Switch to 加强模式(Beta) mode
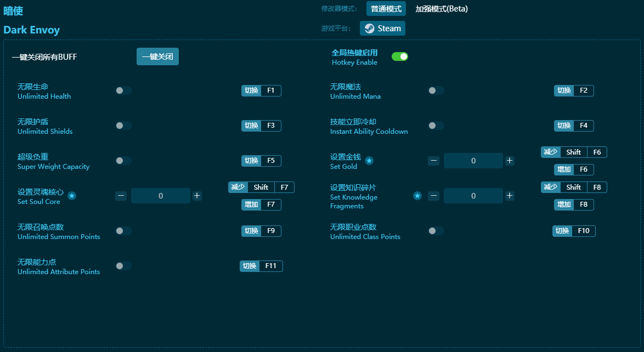 point(443,9)
